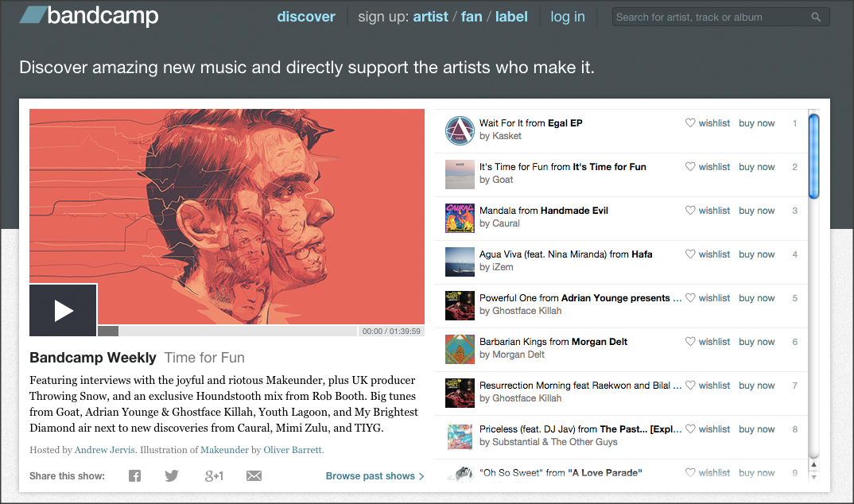Sign up as a fan

[x=472, y=17]
